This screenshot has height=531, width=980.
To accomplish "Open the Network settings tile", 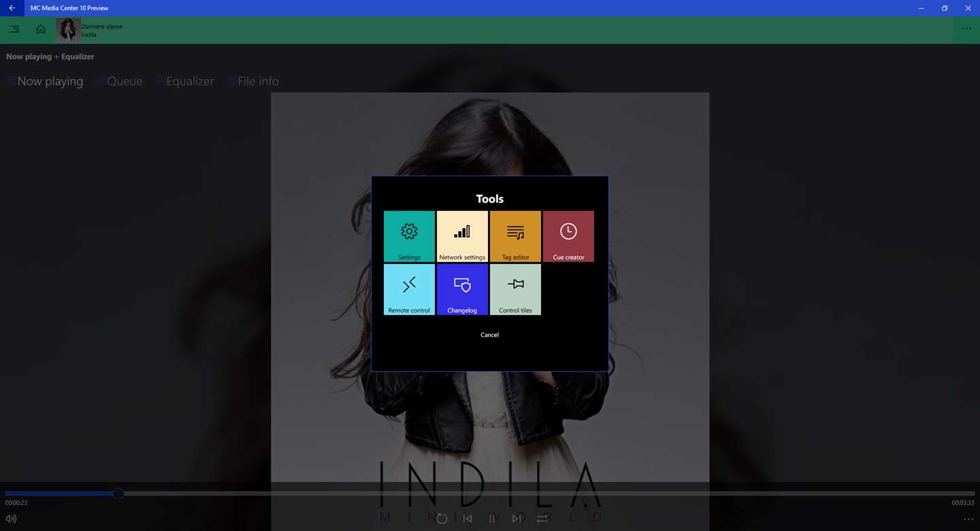I will [x=462, y=236].
